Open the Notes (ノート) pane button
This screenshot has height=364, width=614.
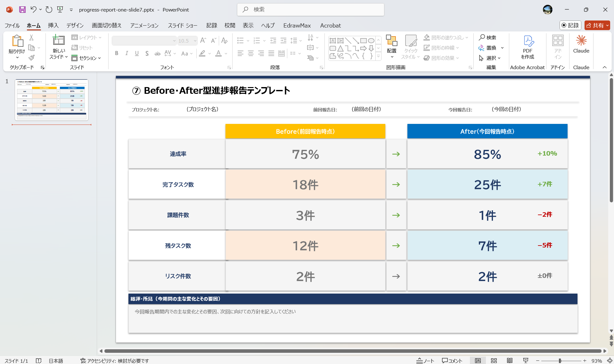tap(425, 360)
